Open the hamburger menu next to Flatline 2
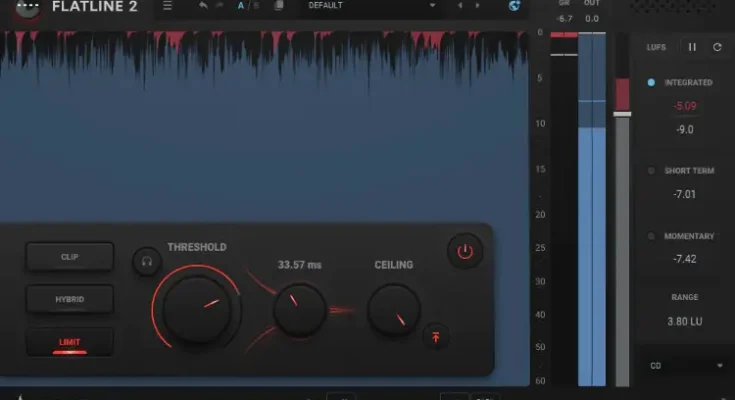The image size is (735, 400). pyautogui.click(x=168, y=6)
